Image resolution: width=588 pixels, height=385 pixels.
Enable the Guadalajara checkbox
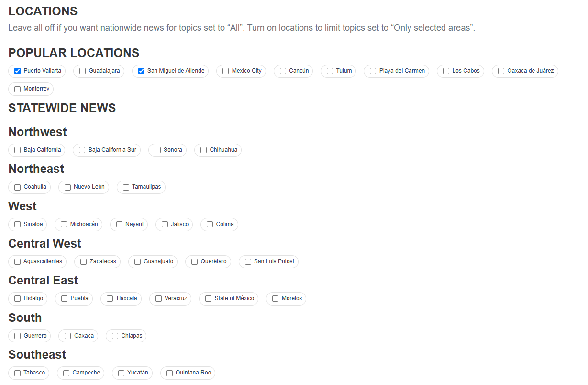(83, 71)
